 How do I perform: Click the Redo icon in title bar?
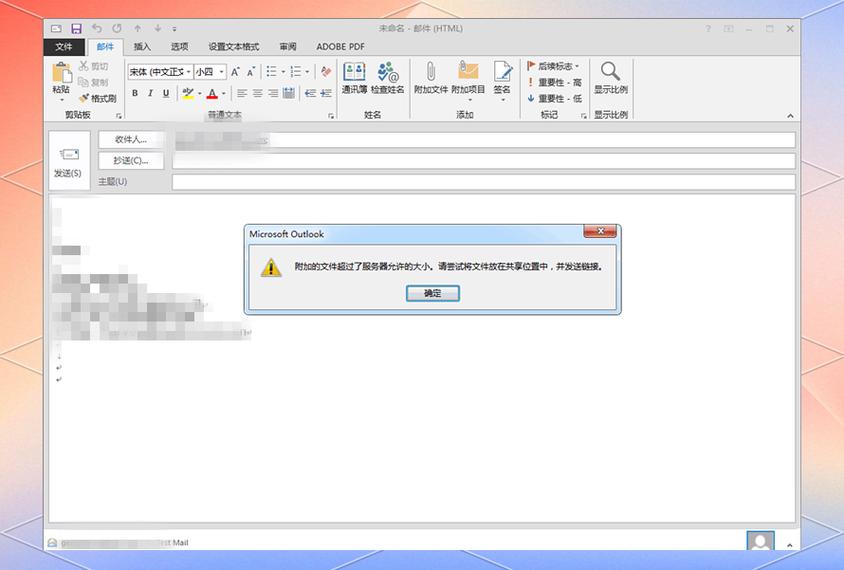pos(117,29)
